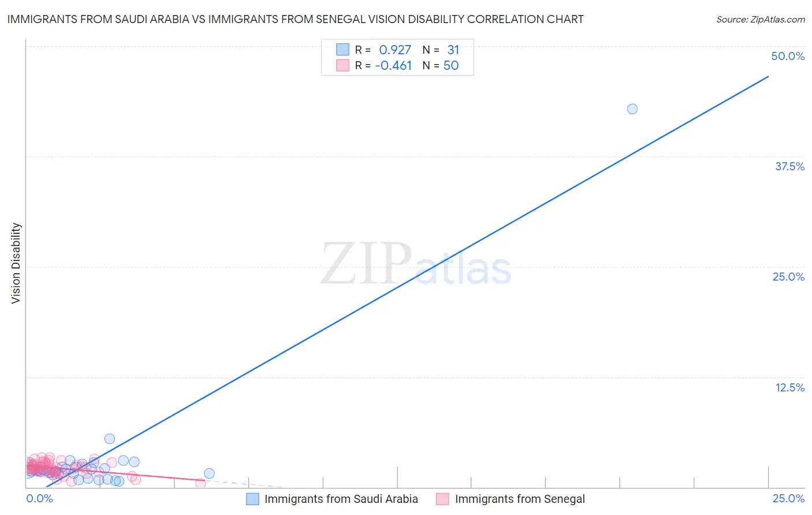The width and height of the screenshot is (812, 515).
Task: Click the 0.0% x-axis label
Action: [40, 498]
